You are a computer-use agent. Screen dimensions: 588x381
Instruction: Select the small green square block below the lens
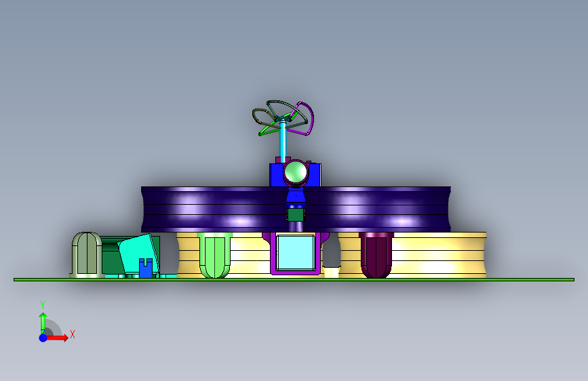click(296, 214)
